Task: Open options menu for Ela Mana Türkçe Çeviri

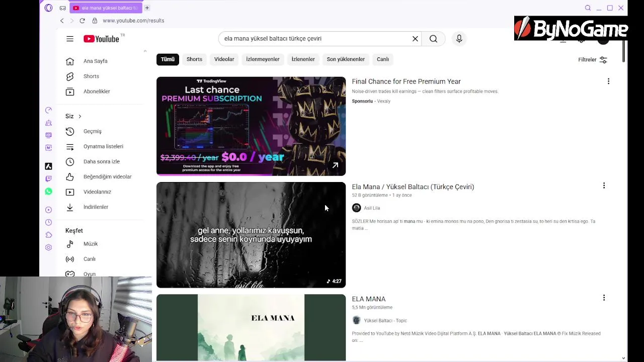Action: point(604,186)
